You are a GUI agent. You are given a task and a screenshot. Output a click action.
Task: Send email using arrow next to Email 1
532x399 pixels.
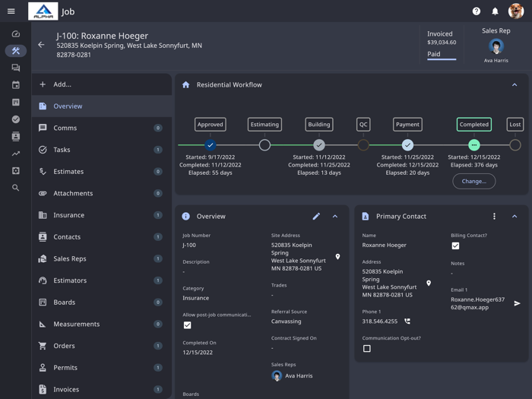(518, 303)
